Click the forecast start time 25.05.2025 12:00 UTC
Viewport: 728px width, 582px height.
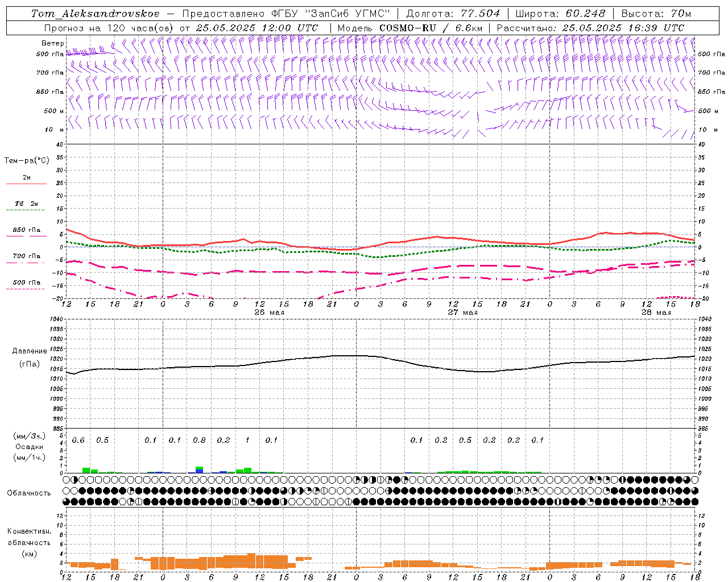[257, 28]
